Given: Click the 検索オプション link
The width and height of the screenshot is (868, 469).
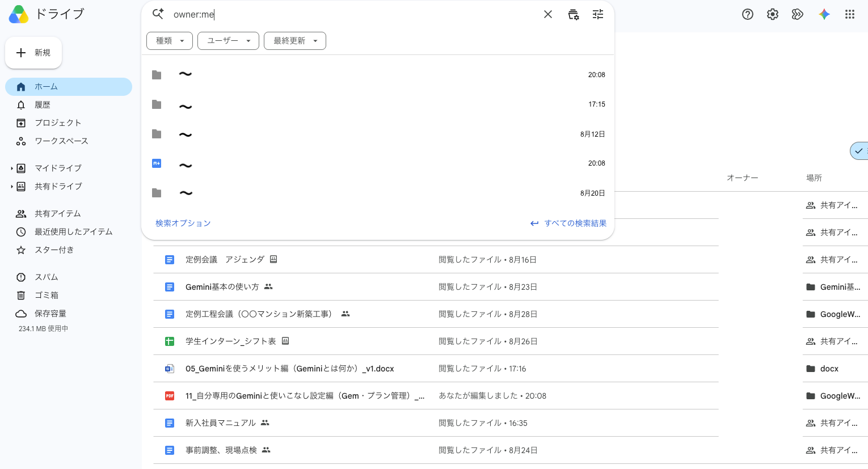Looking at the screenshot, I should [x=183, y=223].
